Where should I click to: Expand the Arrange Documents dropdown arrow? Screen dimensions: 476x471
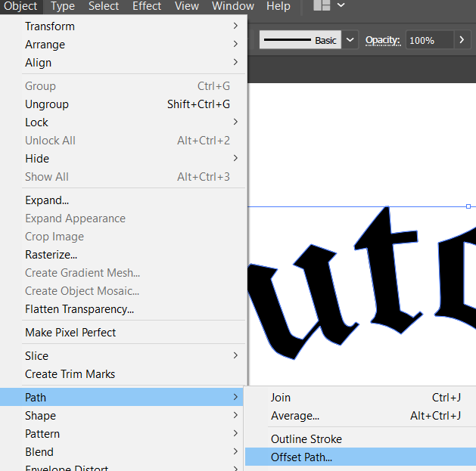pyautogui.click(x=341, y=6)
